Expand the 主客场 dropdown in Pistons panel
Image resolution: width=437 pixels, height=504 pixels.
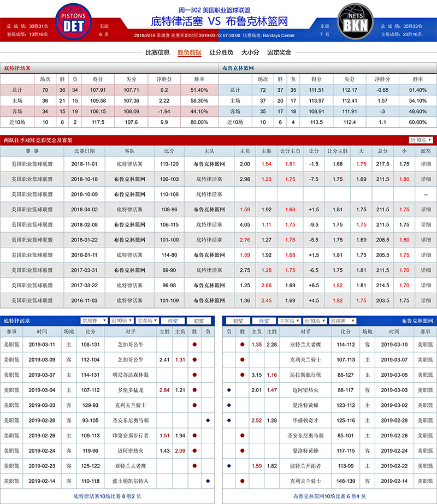[x=147, y=321]
